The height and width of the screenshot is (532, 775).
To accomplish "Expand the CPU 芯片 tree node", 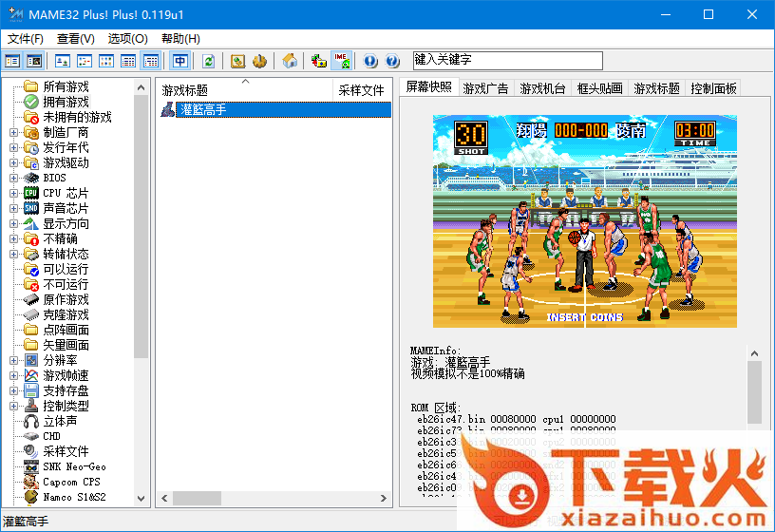I will (14, 193).
